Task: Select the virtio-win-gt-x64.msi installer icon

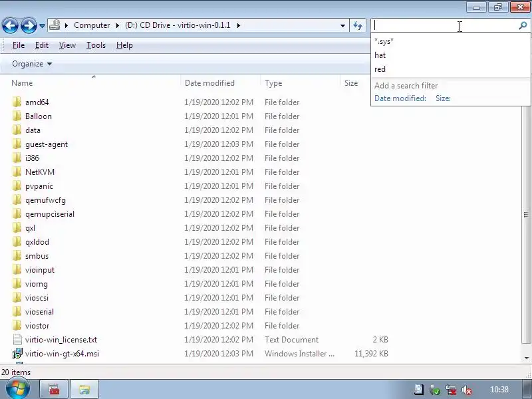Action: [17, 353]
